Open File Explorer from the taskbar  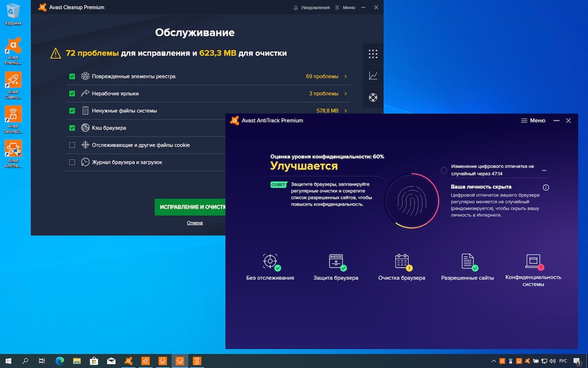coord(77,361)
